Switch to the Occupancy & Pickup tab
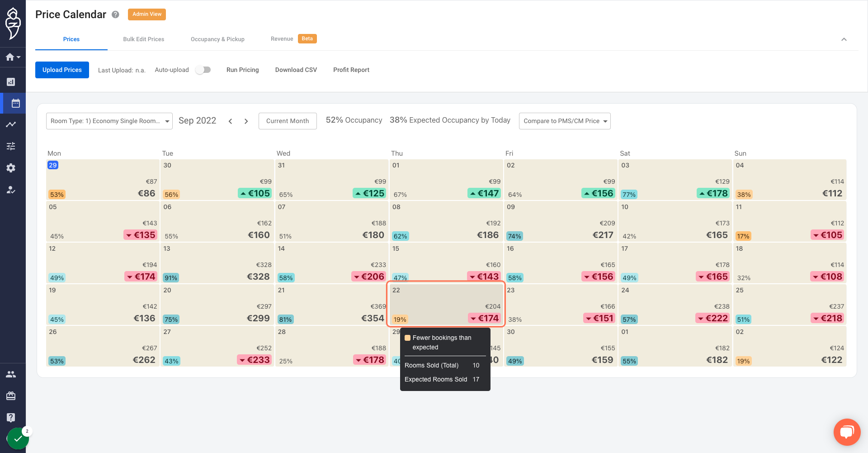868x453 pixels. click(x=217, y=39)
